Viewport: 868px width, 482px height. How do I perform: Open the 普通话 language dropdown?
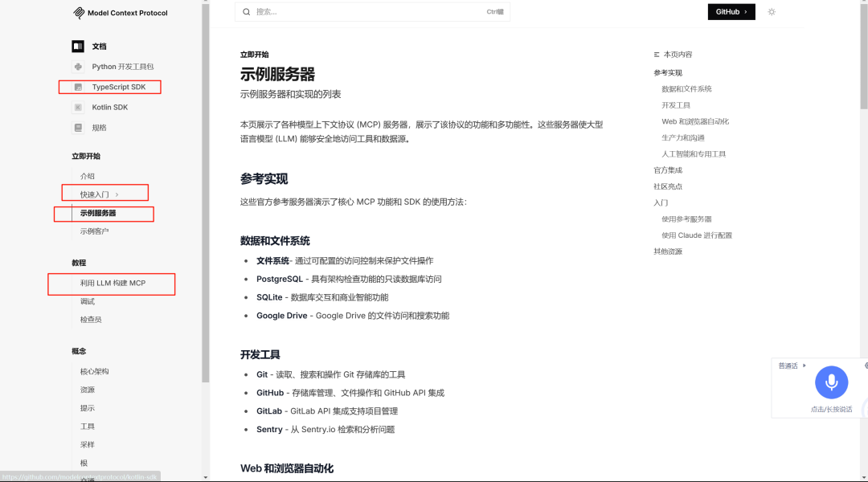pos(792,366)
